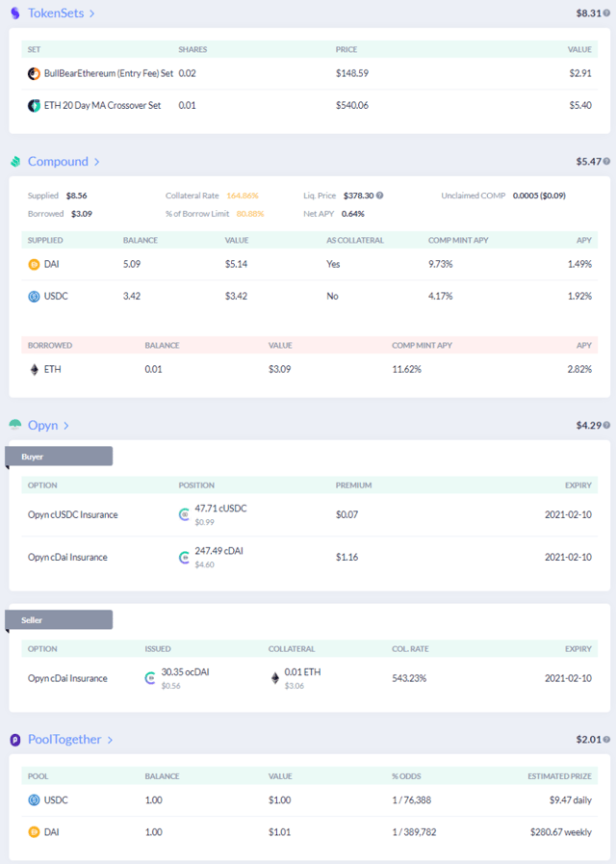Click the $280.67 weekly estimated prize

(561, 832)
